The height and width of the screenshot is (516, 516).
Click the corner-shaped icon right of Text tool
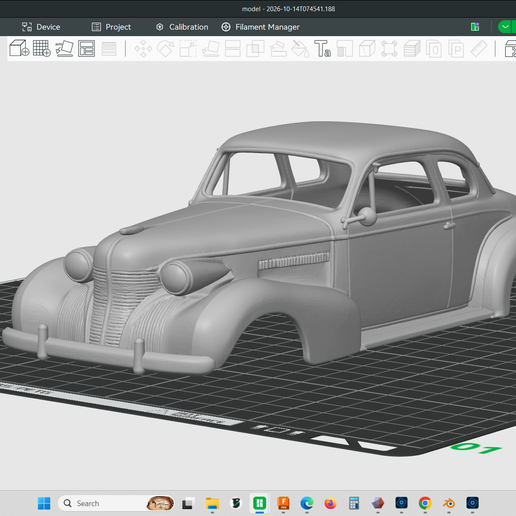[345, 49]
